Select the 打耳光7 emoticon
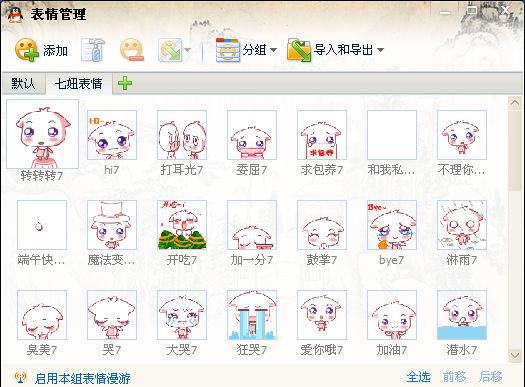525x387 pixels. (182, 135)
